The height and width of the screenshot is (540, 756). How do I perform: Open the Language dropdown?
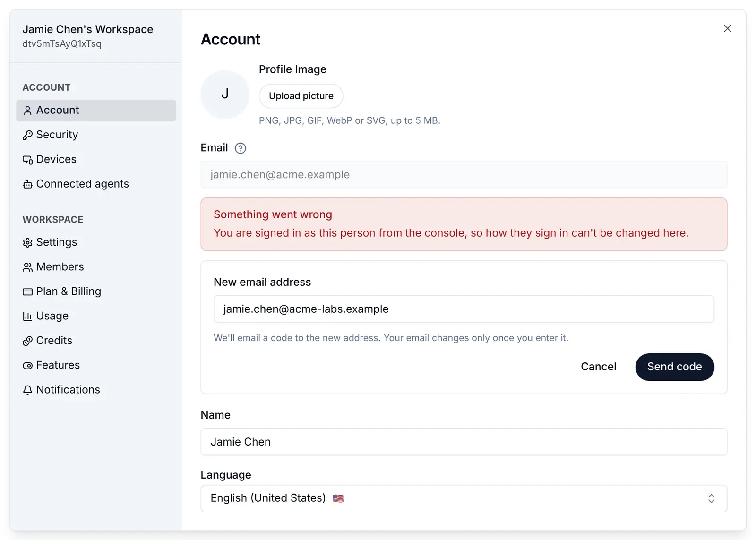464,498
